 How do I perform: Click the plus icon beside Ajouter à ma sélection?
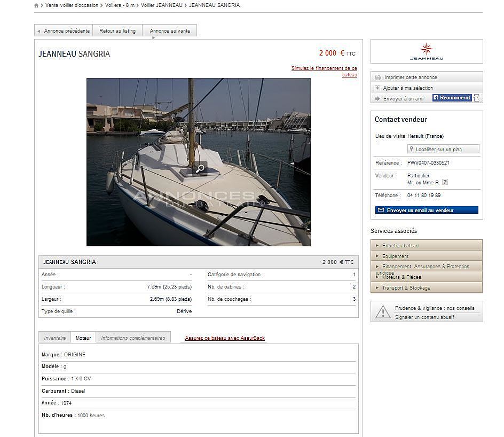pyautogui.click(x=377, y=88)
